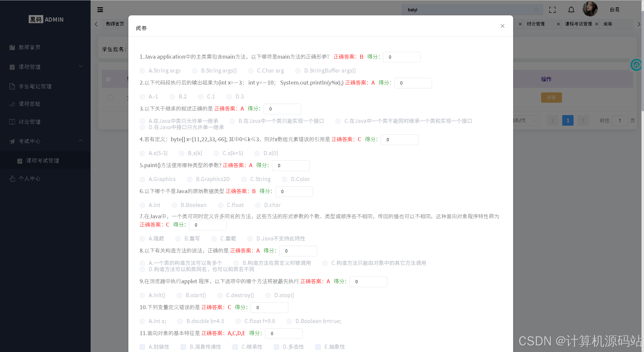Open the 个人中心 sidebar icon
Viewport: 644px width, 352px height.
[12, 178]
